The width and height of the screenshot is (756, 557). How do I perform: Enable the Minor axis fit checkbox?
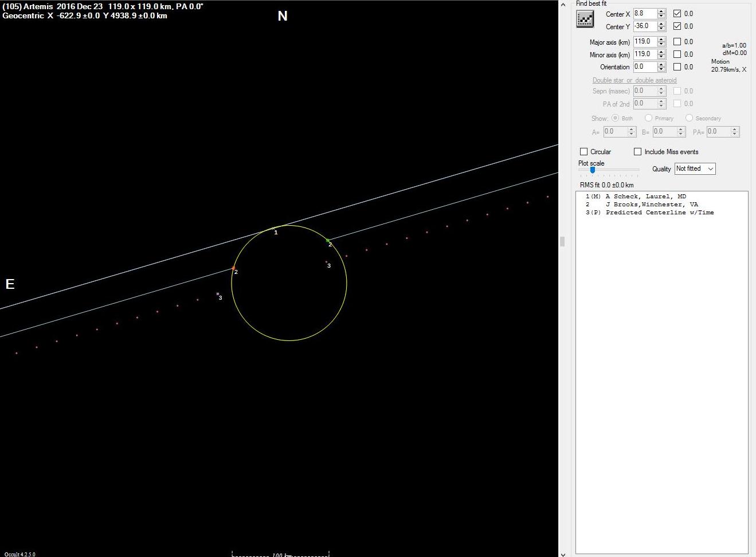pos(677,54)
